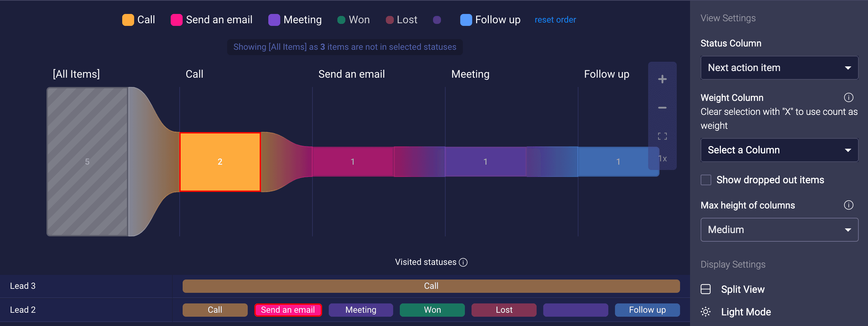868x326 pixels.
Task: Zoom out with the minus icon
Action: (662, 108)
